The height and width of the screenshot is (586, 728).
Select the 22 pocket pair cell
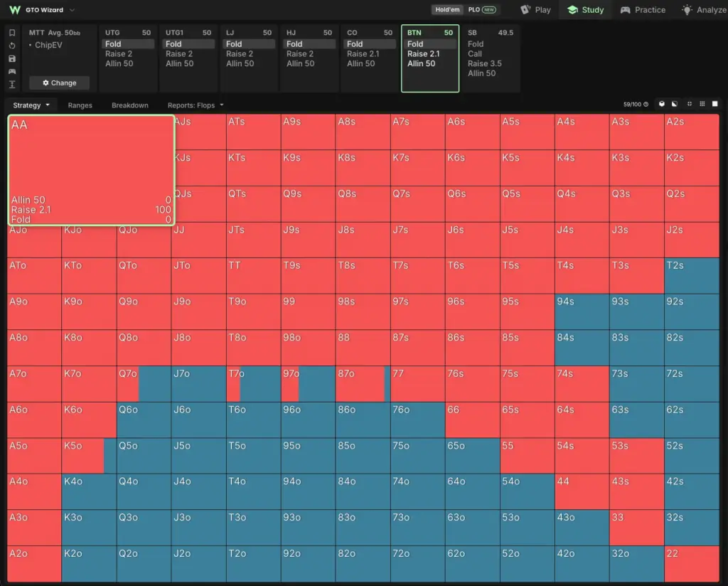point(692,564)
